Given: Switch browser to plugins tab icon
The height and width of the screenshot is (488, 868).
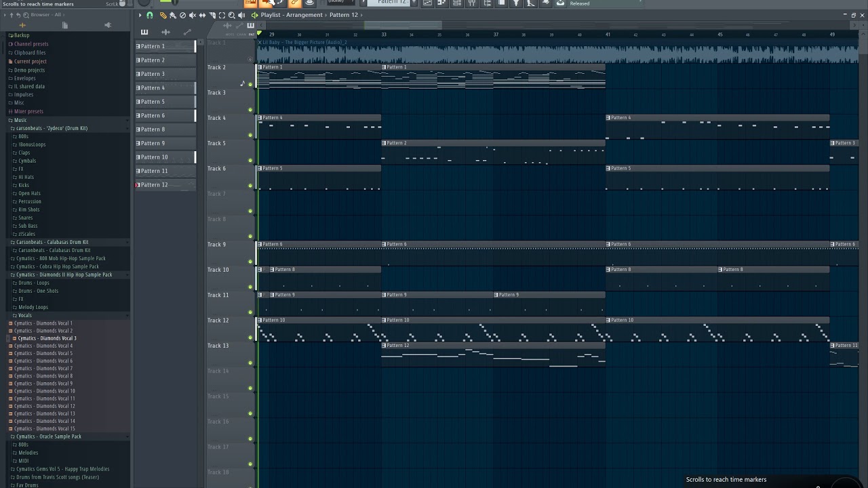Looking at the screenshot, I should [108, 25].
